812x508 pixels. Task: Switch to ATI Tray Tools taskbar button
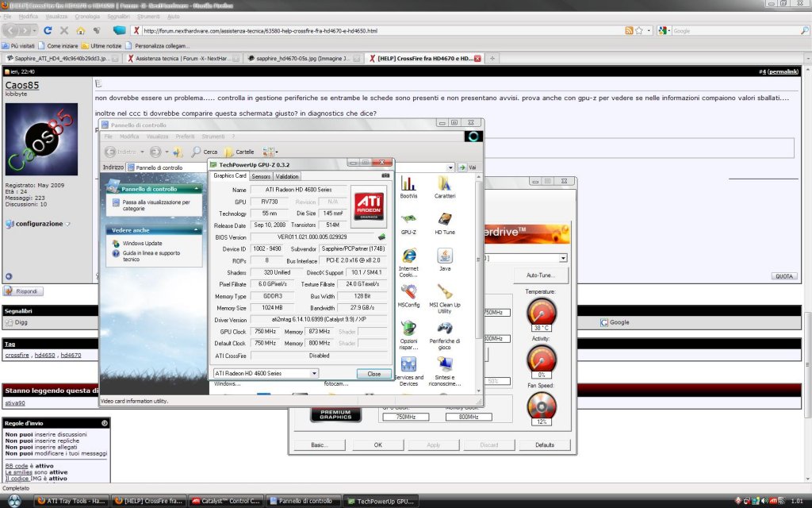[x=72, y=502]
